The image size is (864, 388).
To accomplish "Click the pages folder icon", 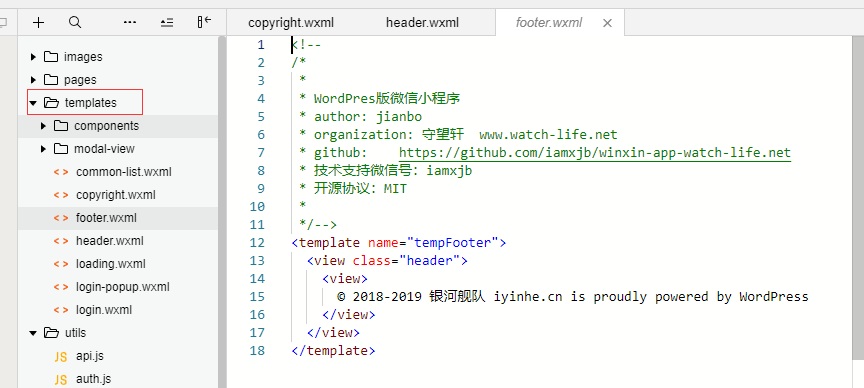I will click(x=51, y=80).
